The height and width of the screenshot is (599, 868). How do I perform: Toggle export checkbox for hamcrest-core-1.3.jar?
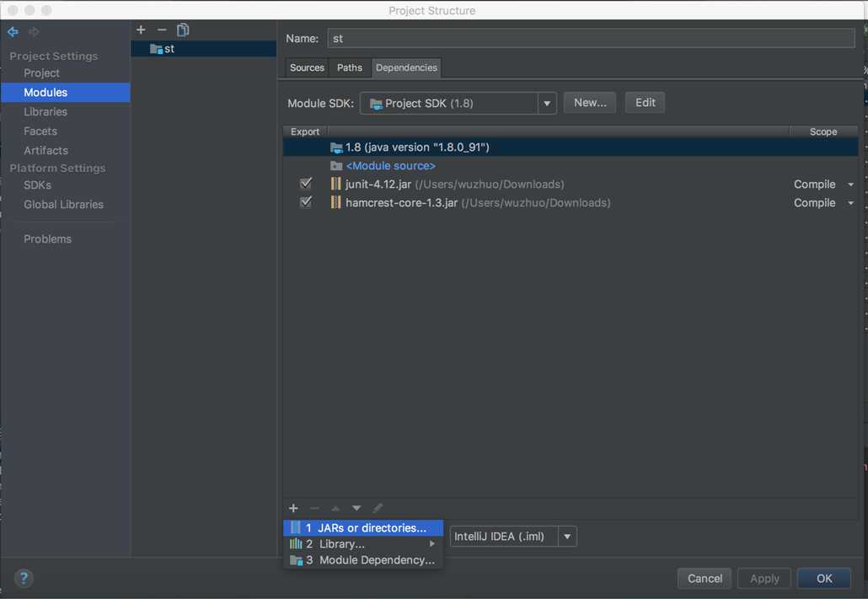pos(306,202)
